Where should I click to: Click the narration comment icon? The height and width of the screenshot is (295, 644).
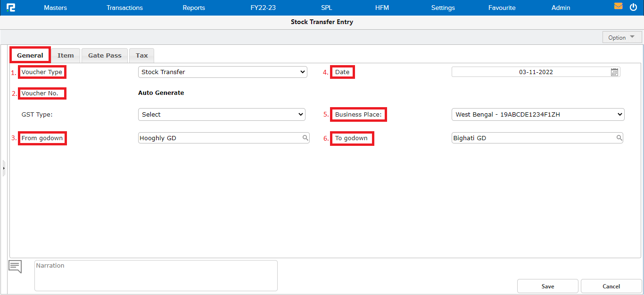(x=15, y=267)
